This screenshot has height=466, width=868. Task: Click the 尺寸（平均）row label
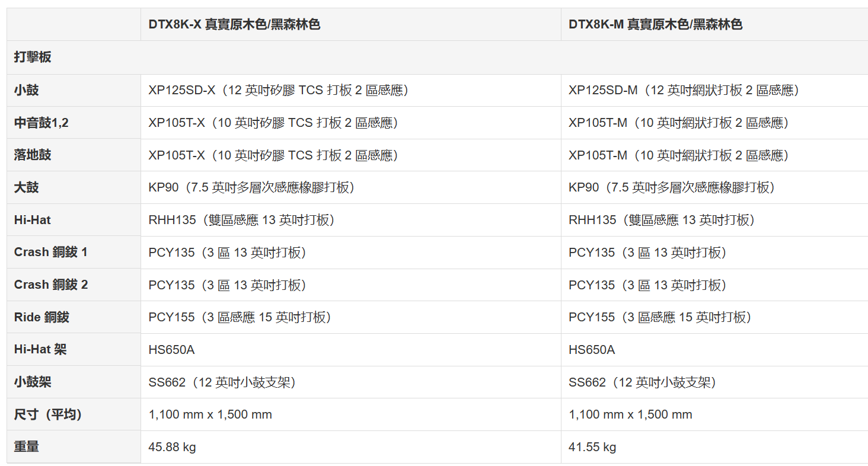point(48,414)
